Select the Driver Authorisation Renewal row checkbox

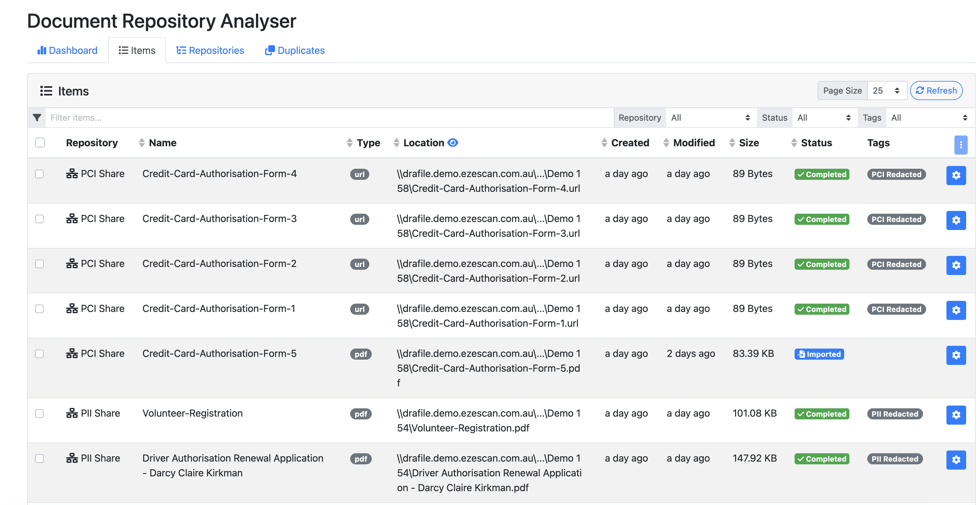[39, 459]
